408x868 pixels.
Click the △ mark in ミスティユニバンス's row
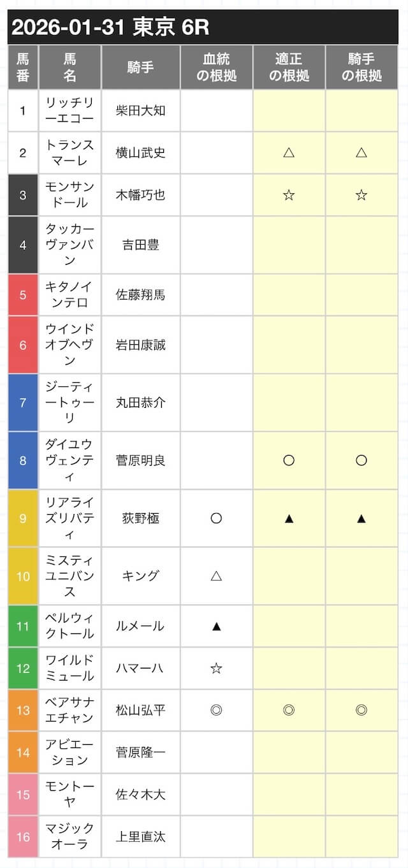tap(216, 575)
